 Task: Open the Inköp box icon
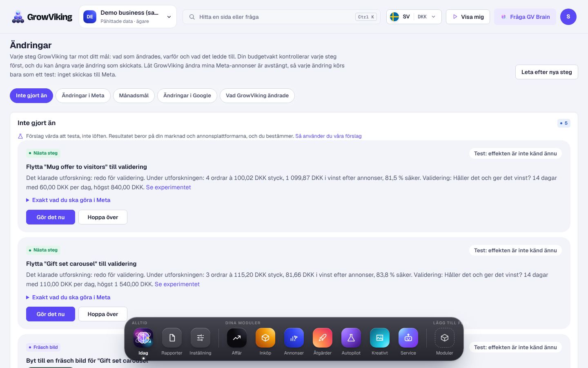point(265,338)
